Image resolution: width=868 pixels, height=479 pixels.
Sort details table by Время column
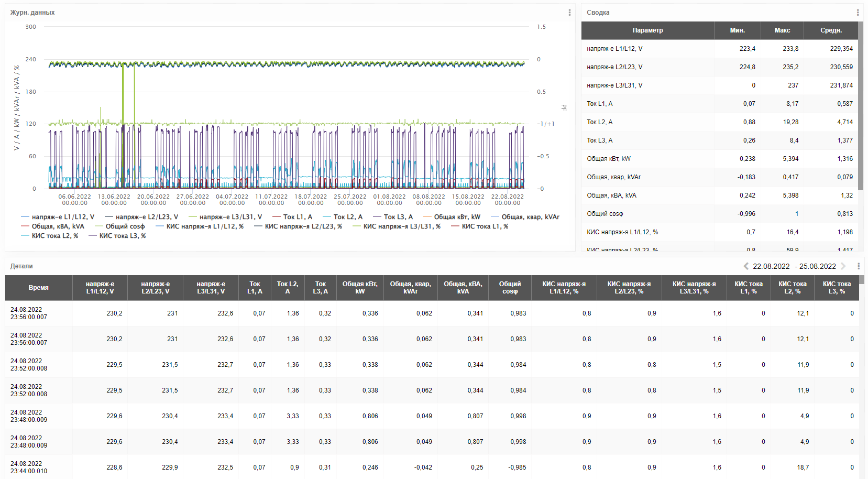click(39, 288)
